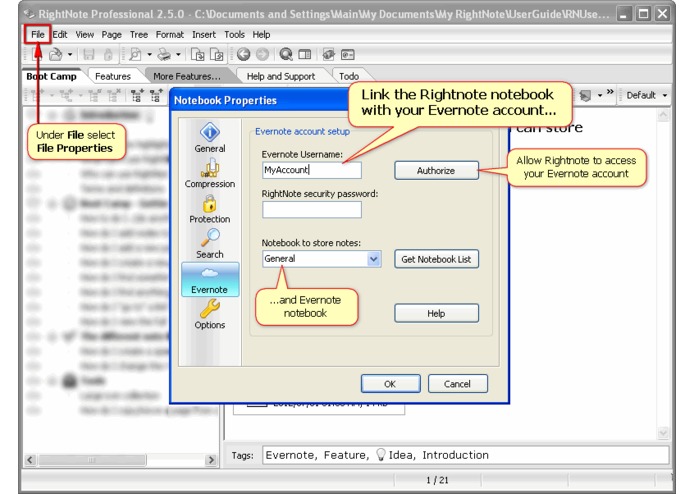Click the Open notebook folder icon
The image size is (695, 494).
click(56, 54)
